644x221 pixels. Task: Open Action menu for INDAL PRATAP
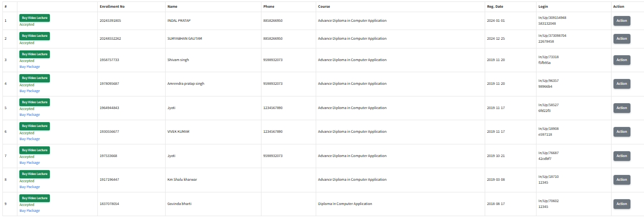622,20
